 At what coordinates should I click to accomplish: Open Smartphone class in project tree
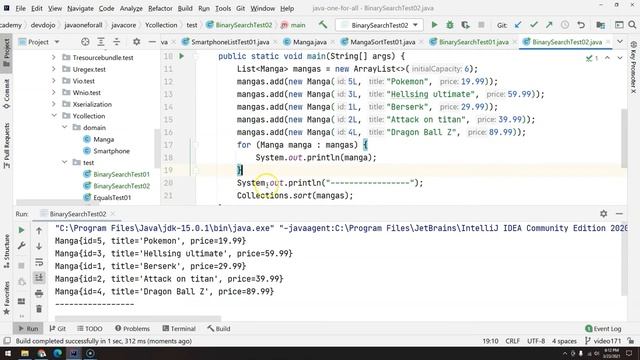click(111, 151)
